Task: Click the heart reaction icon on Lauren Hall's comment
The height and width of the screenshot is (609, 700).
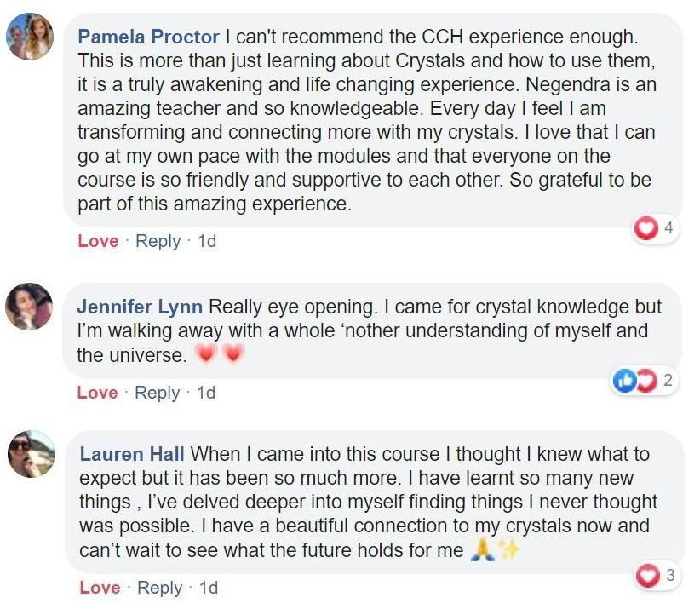Action: (x=650, y=576)
